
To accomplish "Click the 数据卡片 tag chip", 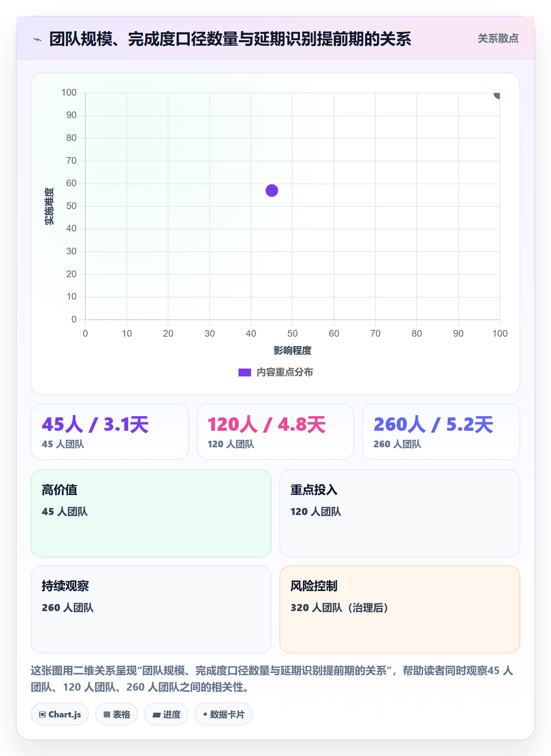I will point(224,714).
